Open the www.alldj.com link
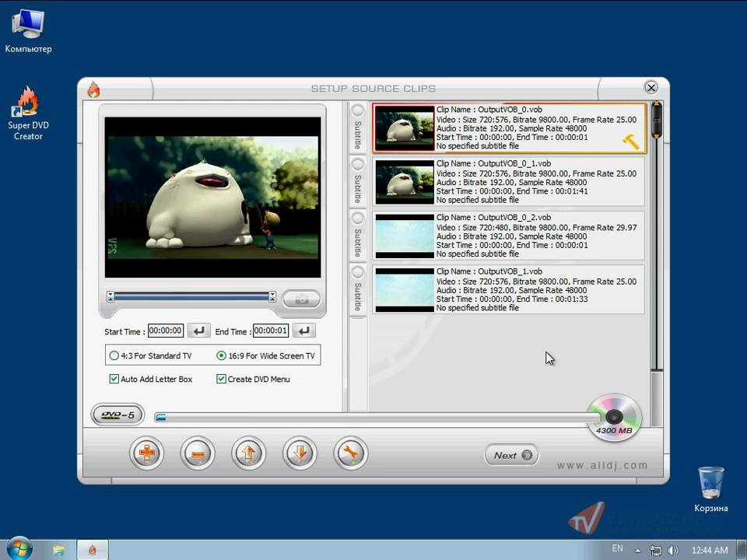 coord(602,465)
